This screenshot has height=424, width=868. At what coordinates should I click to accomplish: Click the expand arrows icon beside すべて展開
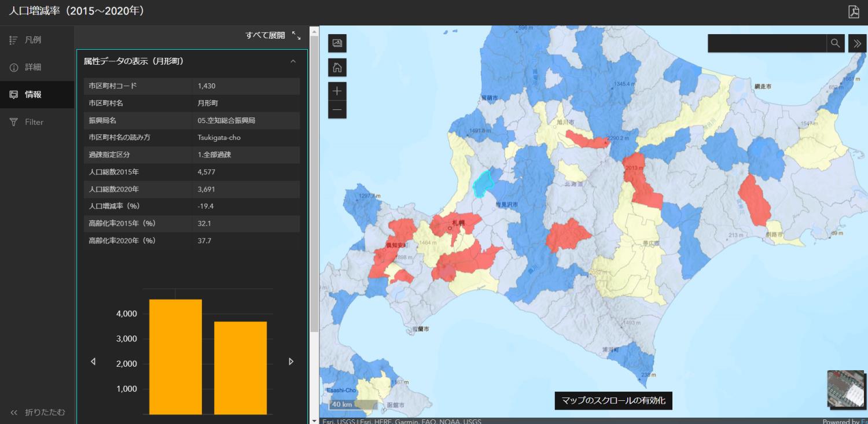pos(296,35)
